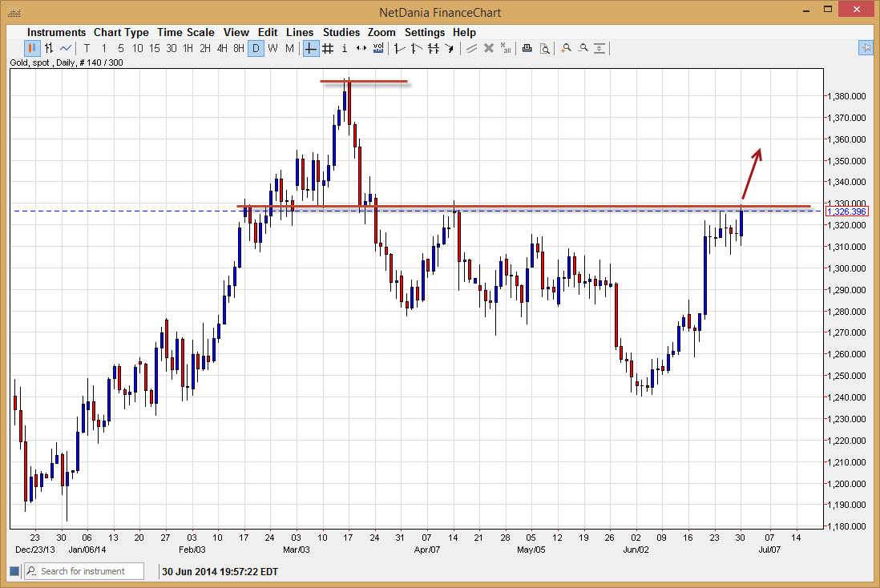Viewport: 880px width, 588px height.
Task: Open the Instruments menu
Action: tap(56, 32)
